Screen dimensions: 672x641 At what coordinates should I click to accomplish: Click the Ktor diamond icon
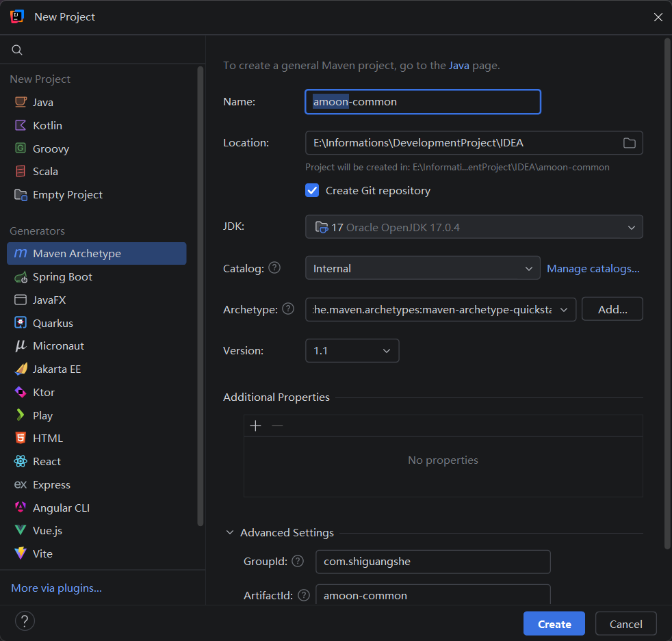(21, 392)
